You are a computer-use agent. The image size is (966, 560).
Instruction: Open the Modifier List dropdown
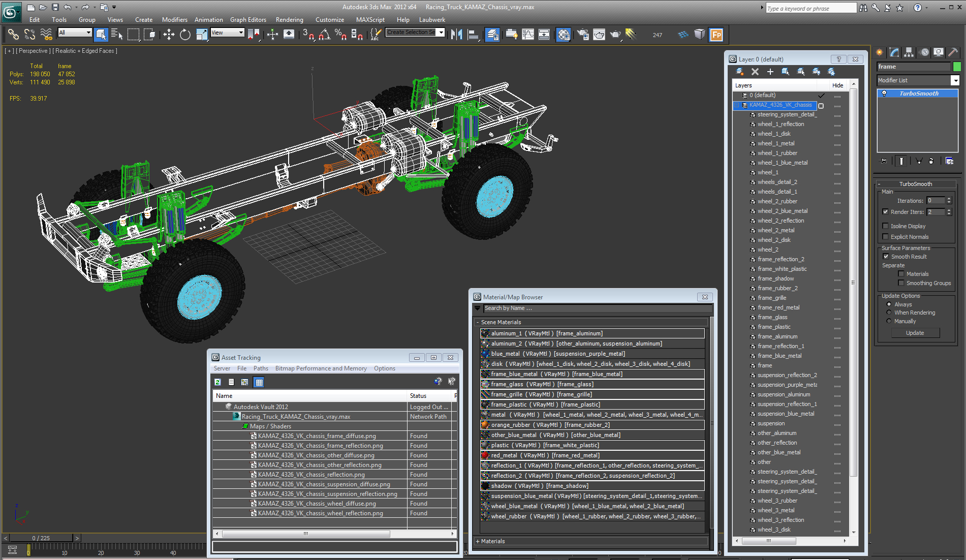click(x=955, y=80)
